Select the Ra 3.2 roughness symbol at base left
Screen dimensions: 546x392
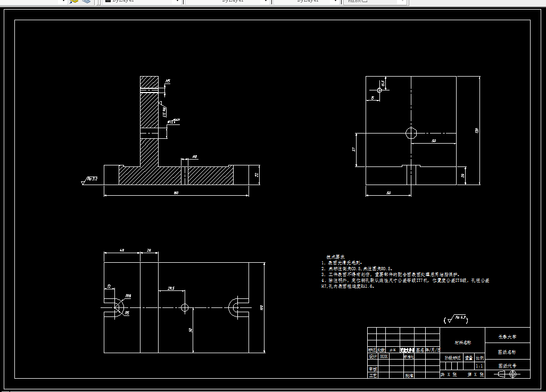click(89, 180)
